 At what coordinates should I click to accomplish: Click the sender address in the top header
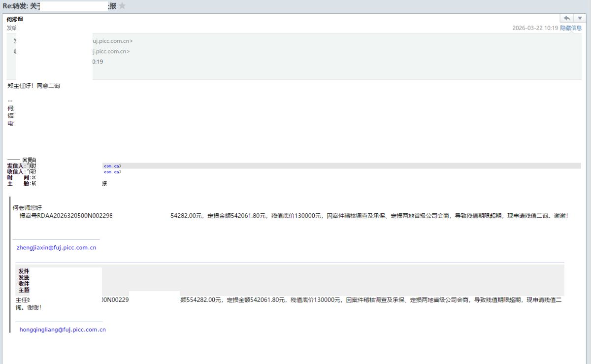click(112, 41)
